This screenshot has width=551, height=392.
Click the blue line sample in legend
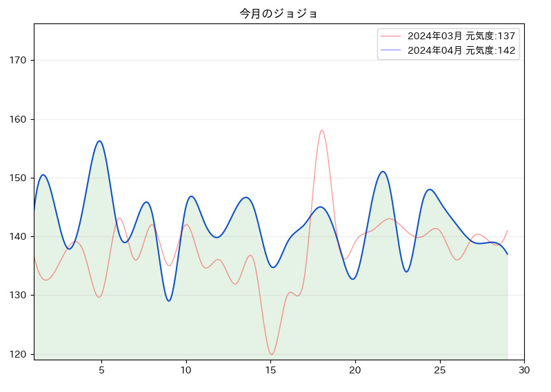click(x=391, y=50)
